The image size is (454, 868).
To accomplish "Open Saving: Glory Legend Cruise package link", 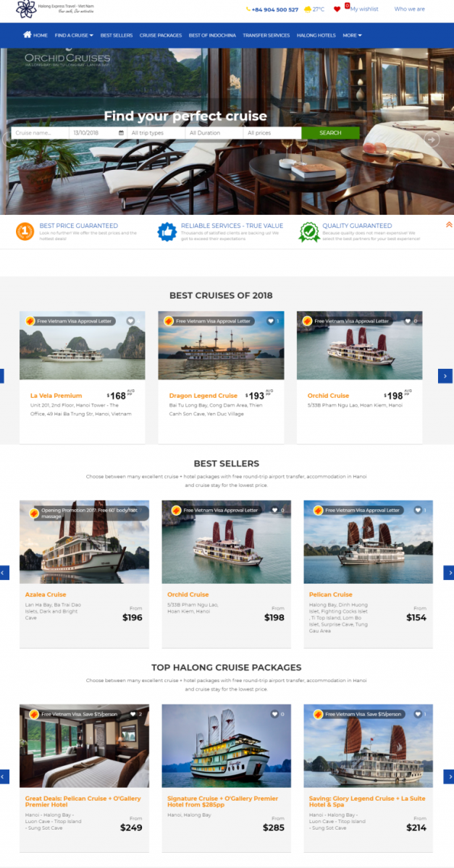I will [x=367, y=801].
